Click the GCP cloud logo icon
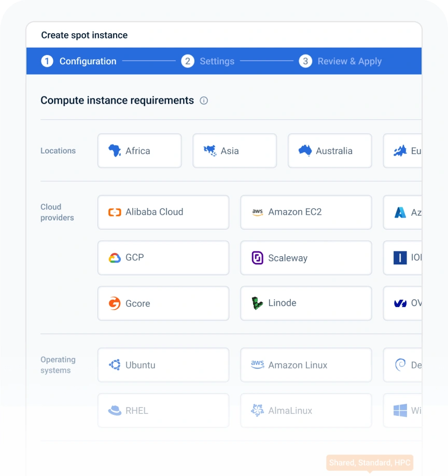 tap(115, 258)
